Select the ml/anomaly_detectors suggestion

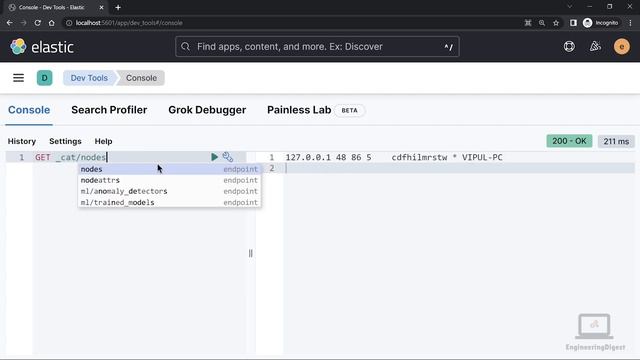169,191
